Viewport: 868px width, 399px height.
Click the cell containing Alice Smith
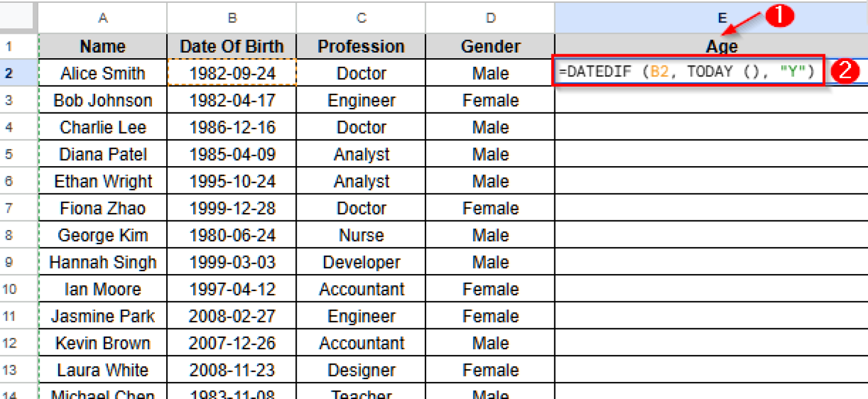(x=102, y=73)
